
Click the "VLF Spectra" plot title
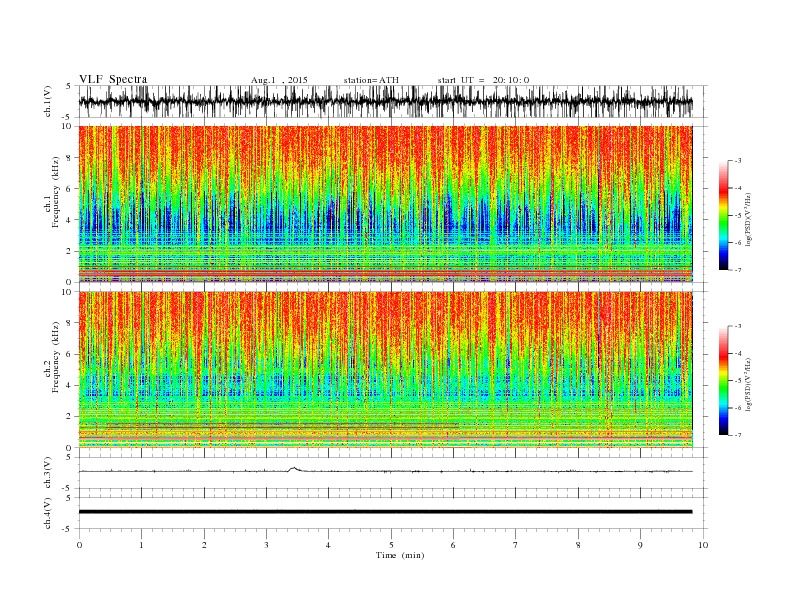113,79
